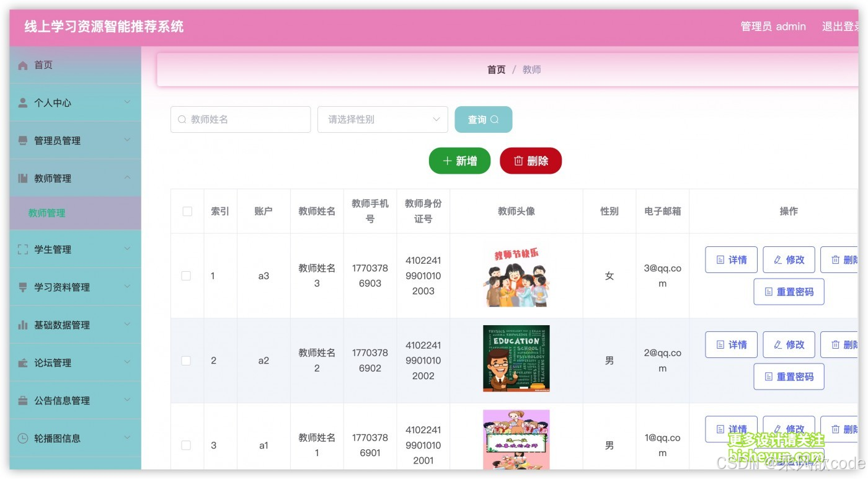Viewport: 868px width, 479px height.
Task: Click the 公告信息管理 list icon
Action: pos(24,400)
